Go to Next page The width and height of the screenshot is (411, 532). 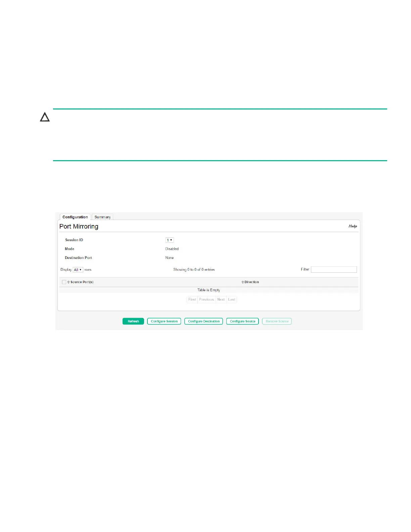tap(221, 300)
